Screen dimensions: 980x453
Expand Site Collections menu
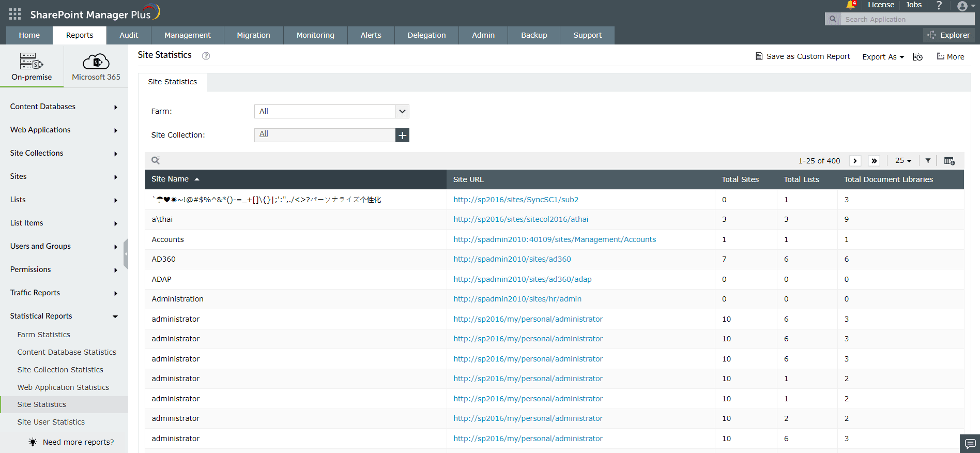click(x=64, y=153)
